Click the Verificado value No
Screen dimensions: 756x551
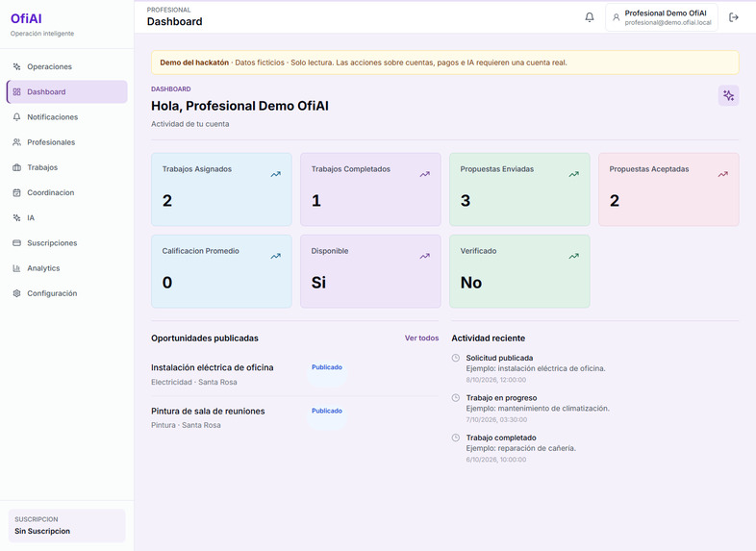tap(471, 283)
